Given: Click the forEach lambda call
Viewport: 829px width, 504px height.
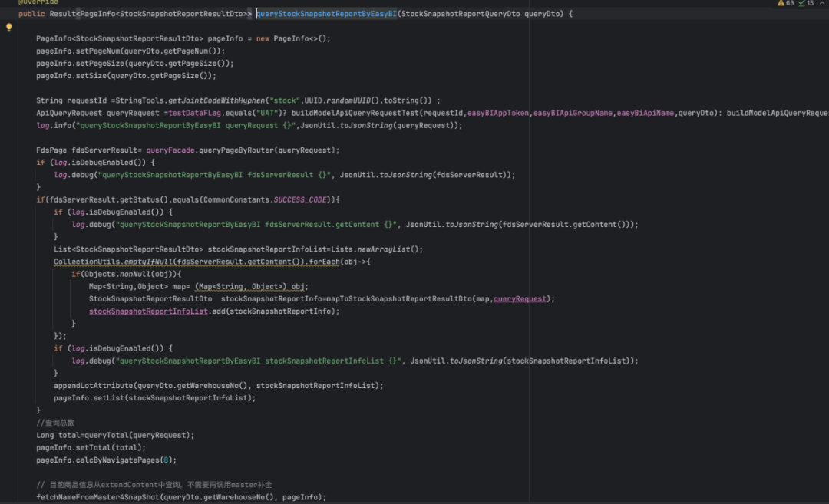Looking at the screenshot, I should point(325,262).
